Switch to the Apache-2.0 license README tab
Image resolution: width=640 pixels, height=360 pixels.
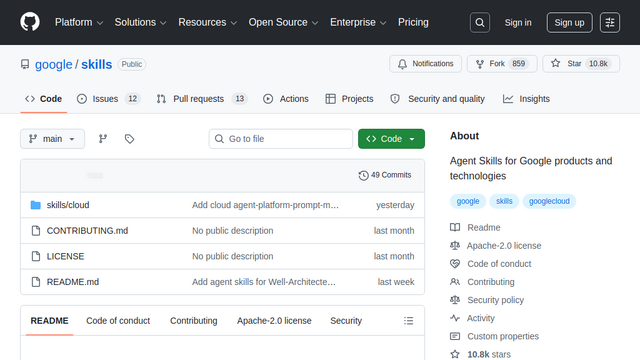click(x=274, y=321)
